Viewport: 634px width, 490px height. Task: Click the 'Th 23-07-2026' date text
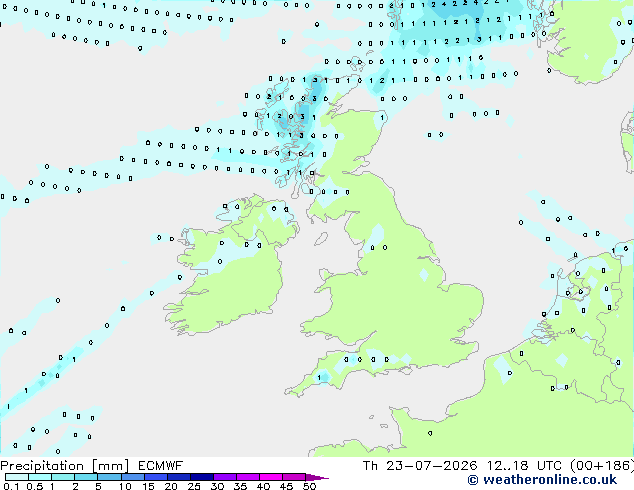(x=420, y=466)
